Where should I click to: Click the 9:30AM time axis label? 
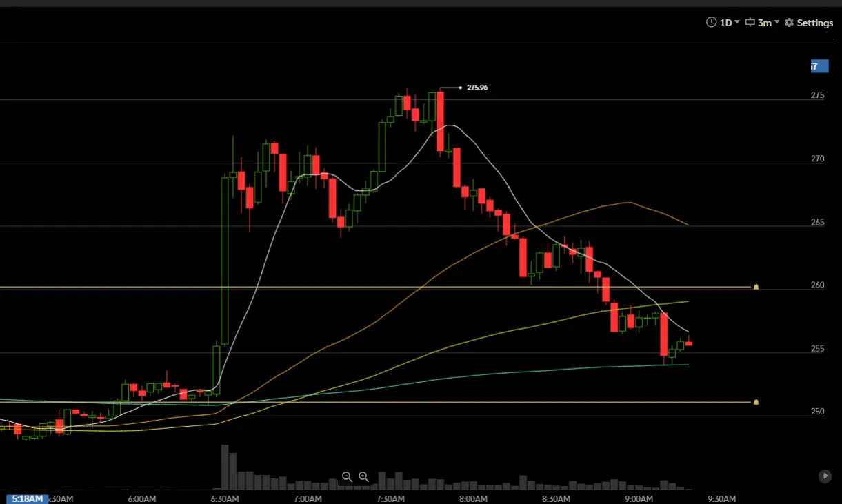click(721, 498)
